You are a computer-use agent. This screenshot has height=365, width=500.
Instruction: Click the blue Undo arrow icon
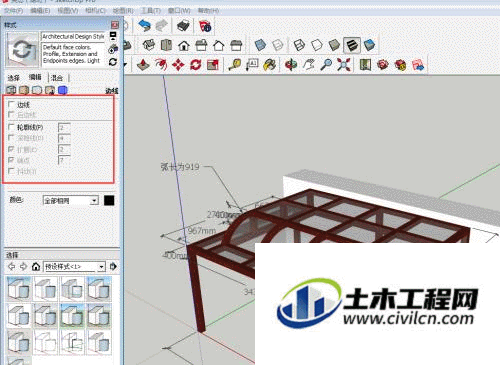coord(144,25)
